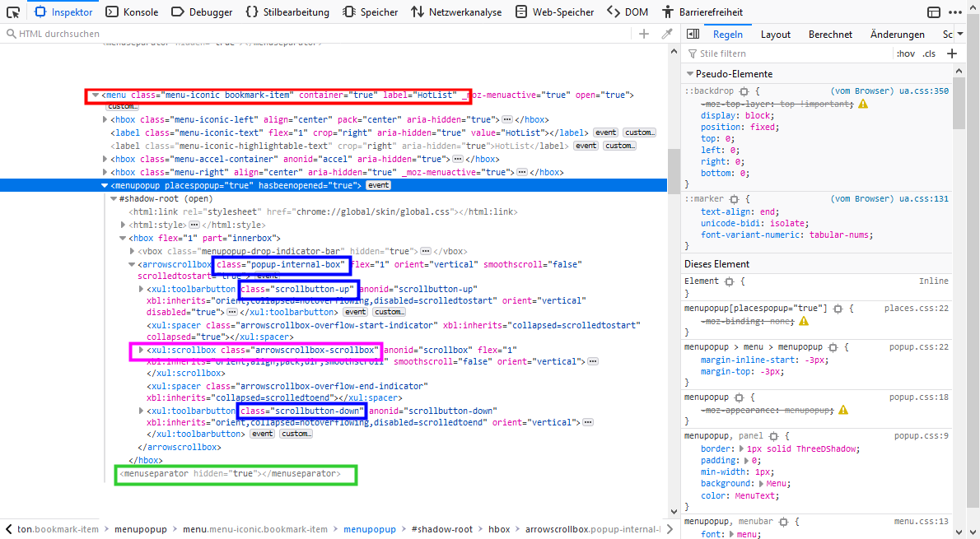This screenshot has height=539, width=980.
Task: Click selector highlighter icon next to ::backdrop
Action: click(744, 91)
